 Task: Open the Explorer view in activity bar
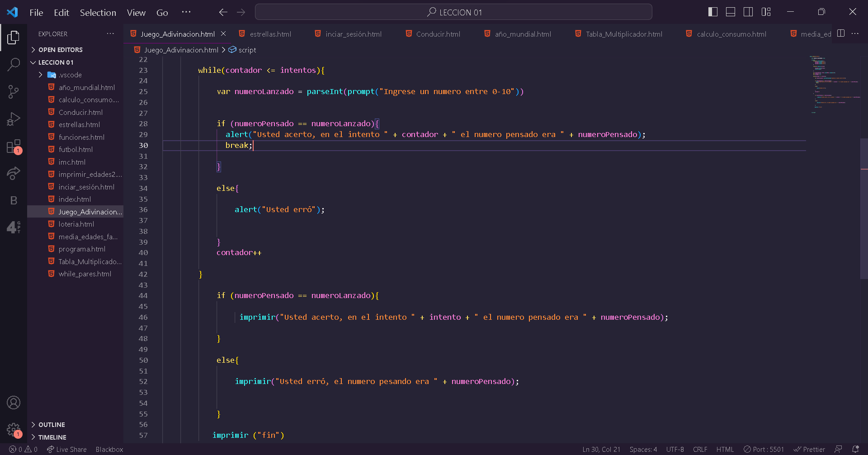[x=14, y=37]
